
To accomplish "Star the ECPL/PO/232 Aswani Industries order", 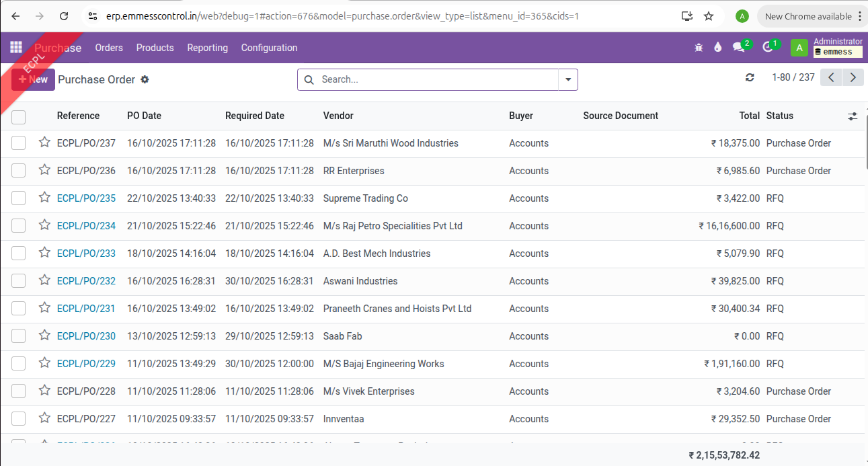I will [44, 280].
